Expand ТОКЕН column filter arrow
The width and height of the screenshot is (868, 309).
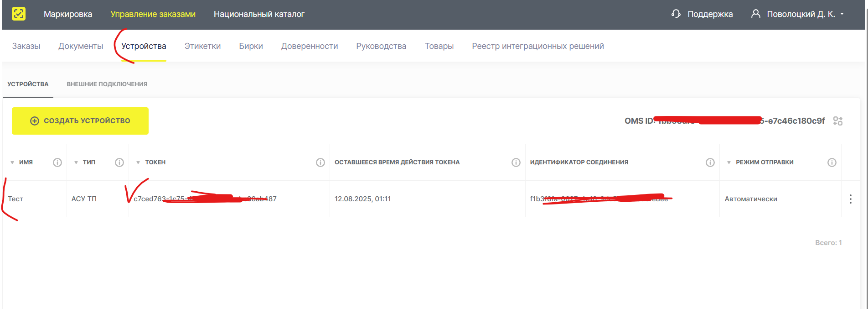click(x=138, y=162)
